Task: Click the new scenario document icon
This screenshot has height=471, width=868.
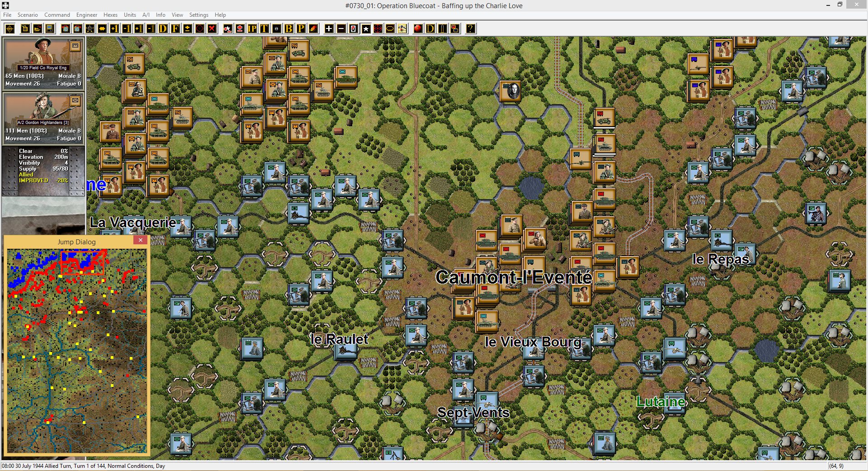Action: tap(25, 29)
